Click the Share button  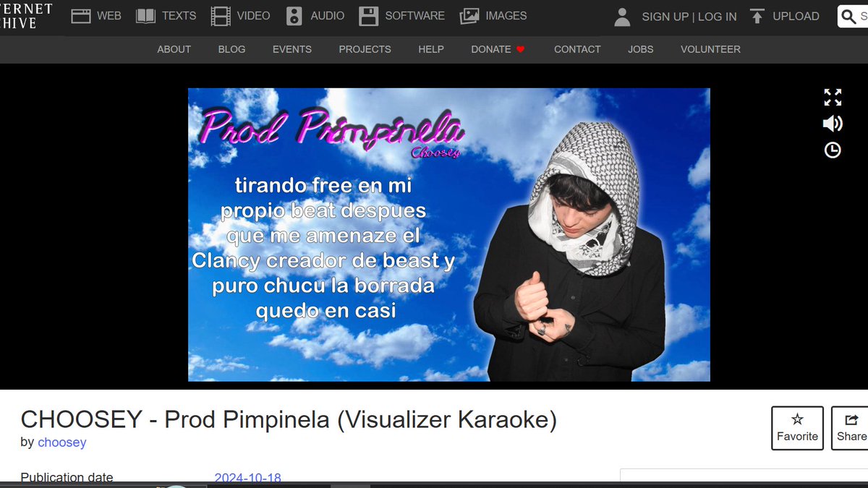[x=850, y=428]
